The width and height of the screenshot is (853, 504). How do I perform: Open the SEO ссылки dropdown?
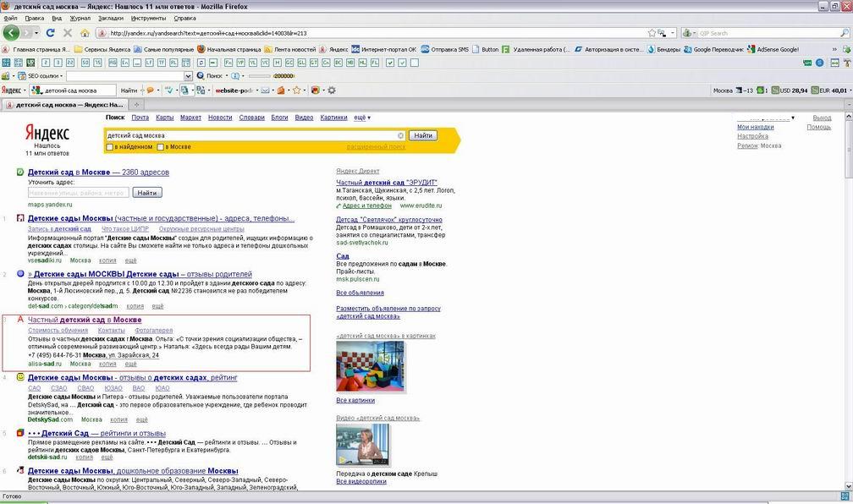point(41,75)
